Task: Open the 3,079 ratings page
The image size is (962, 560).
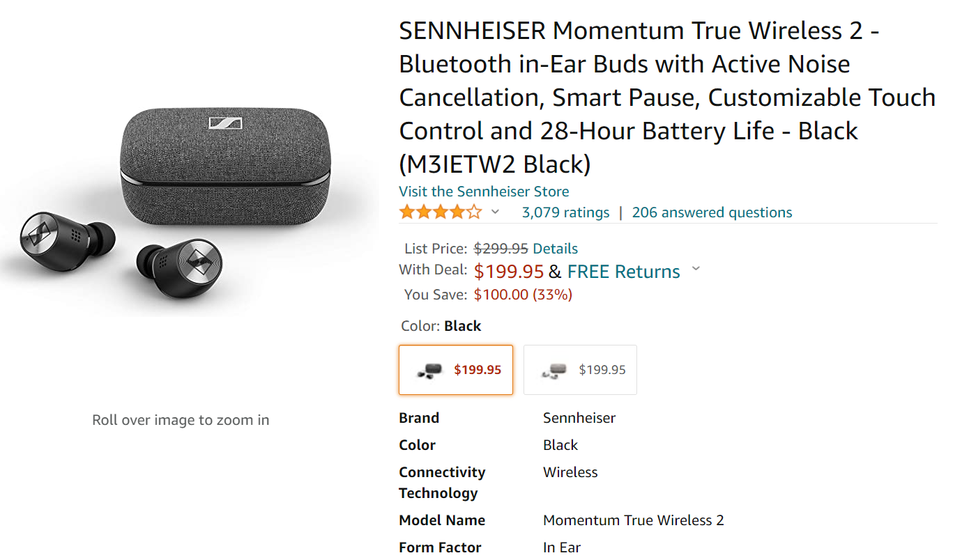Action: pos(565,212)
